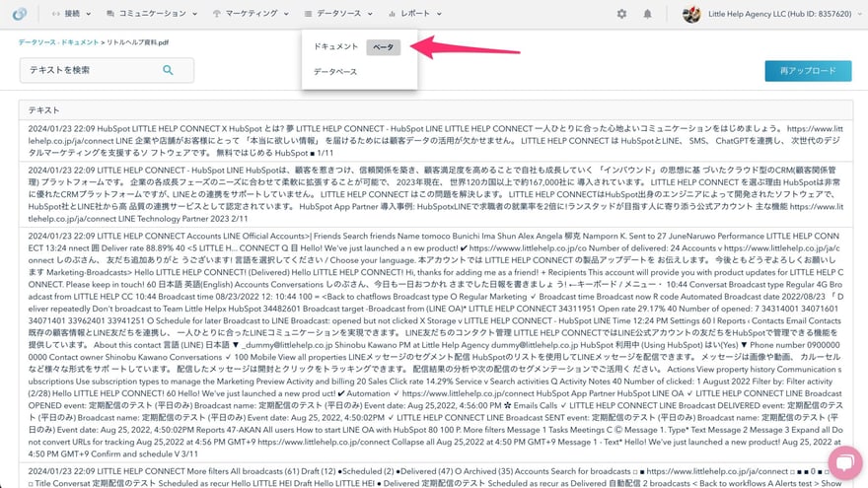
Task: Click the 再アップロード button
Action: (808, 71)
